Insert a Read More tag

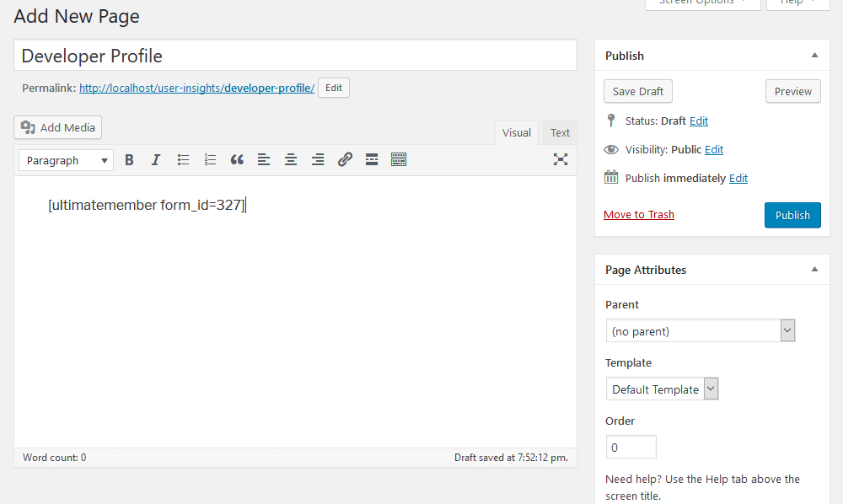tap(372, 159)
